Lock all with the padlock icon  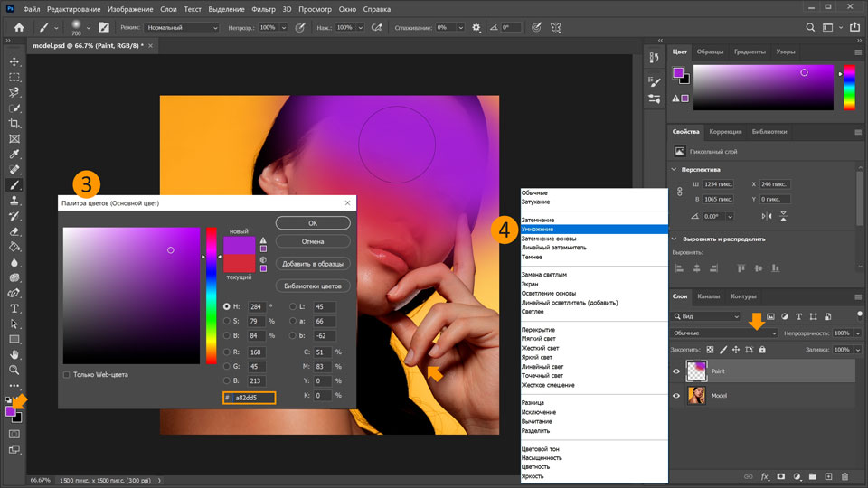(x=762, y=350)
